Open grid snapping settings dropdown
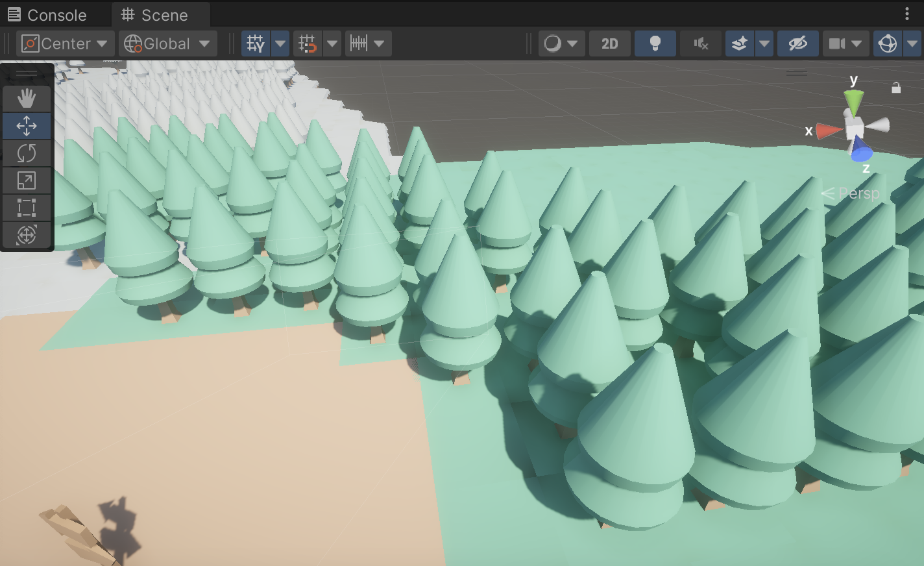Viewport: 924px width, 566px height. pos(332,43)
